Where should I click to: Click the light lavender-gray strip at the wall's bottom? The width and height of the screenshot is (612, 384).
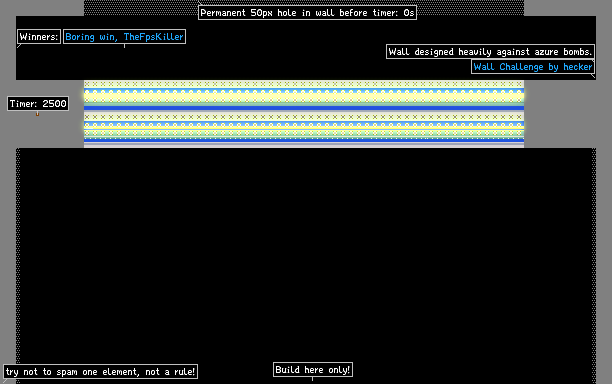click(x=304, y=145)
